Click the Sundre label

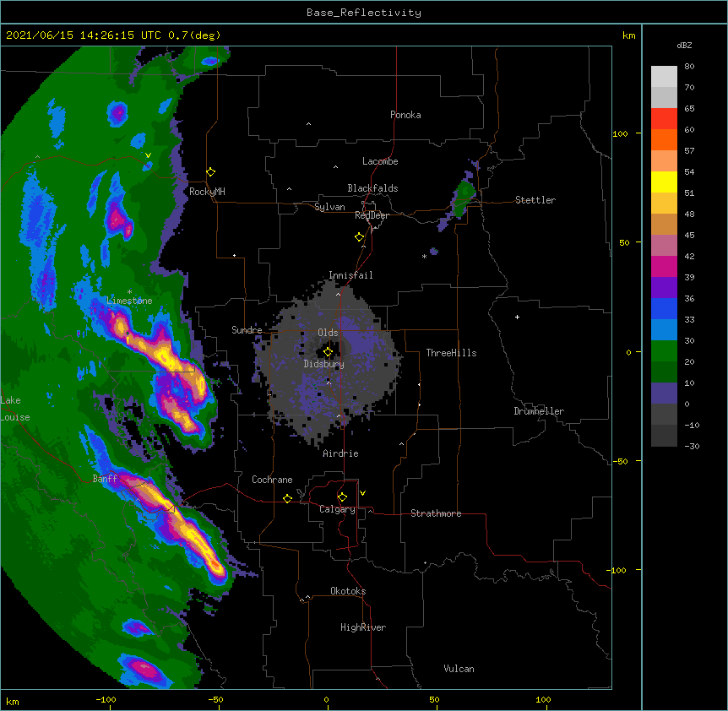[247, 330]
